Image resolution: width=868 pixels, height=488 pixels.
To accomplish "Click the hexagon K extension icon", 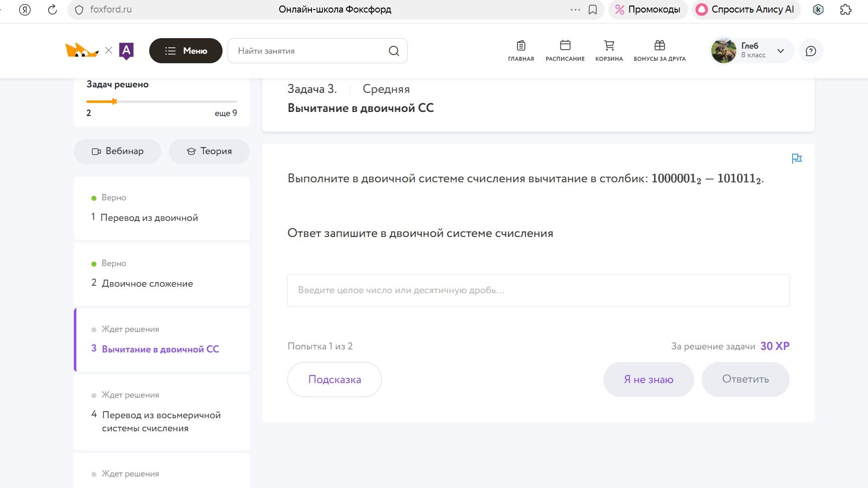I will (818, 10).
